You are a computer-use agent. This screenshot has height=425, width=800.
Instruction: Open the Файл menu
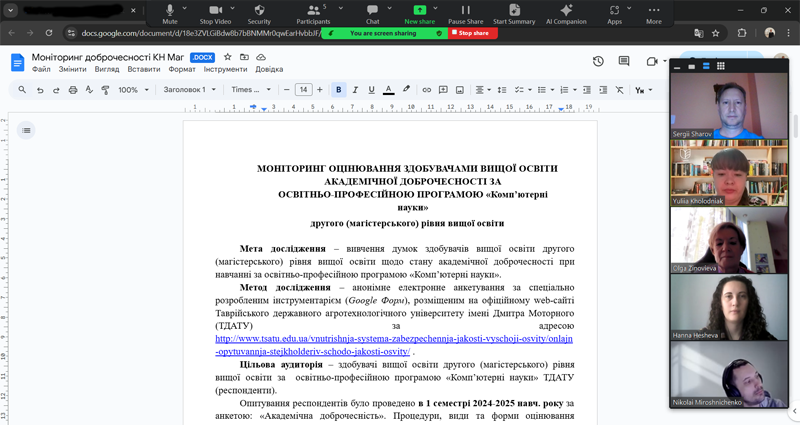click(41, 69)
